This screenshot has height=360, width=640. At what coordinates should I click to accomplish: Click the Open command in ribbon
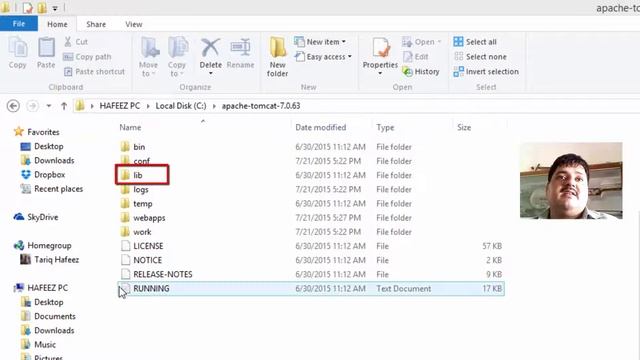(422, 42)
